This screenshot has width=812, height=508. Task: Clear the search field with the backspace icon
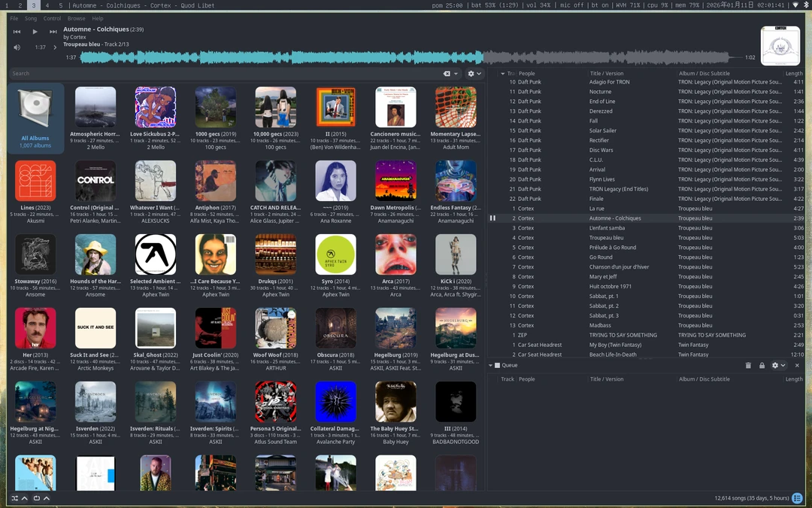click(x=447, y=74)
